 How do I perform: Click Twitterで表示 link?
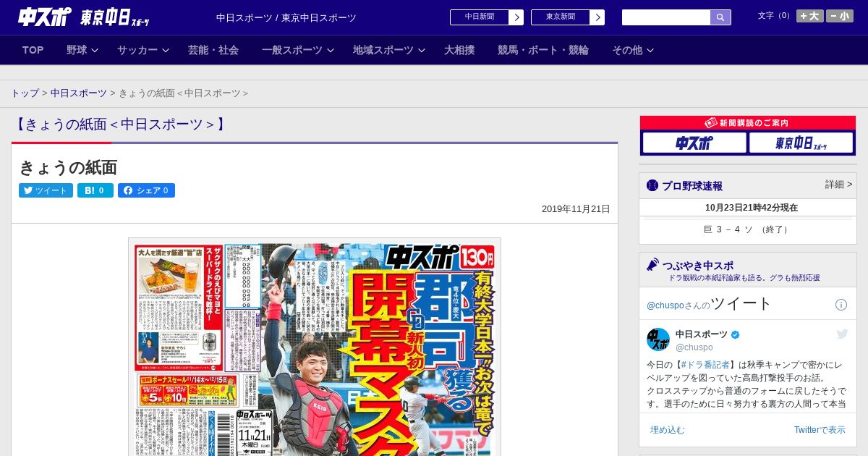[x=820, y=430]
